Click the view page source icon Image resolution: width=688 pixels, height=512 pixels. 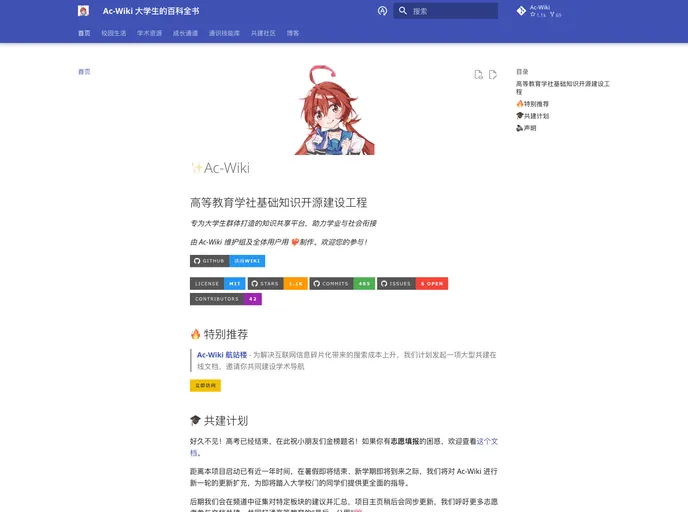point(479,75)
